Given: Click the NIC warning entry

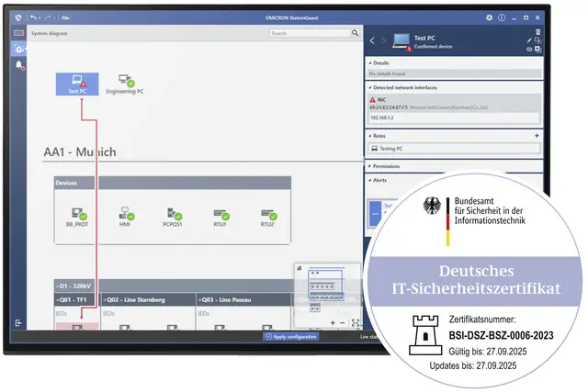Looking at the screenshot, I should coord(378,100).
